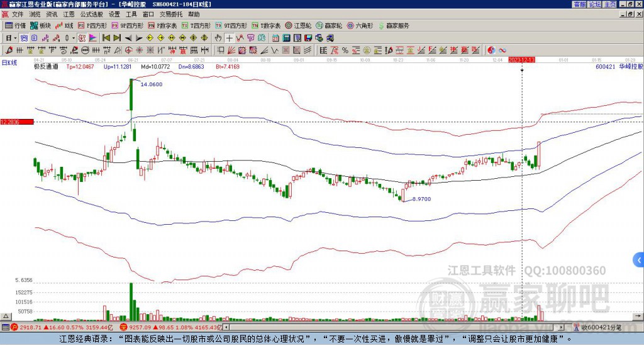Click the 2918.71 index status value
The width and height of the screenshot is (644, 345).
30,327
